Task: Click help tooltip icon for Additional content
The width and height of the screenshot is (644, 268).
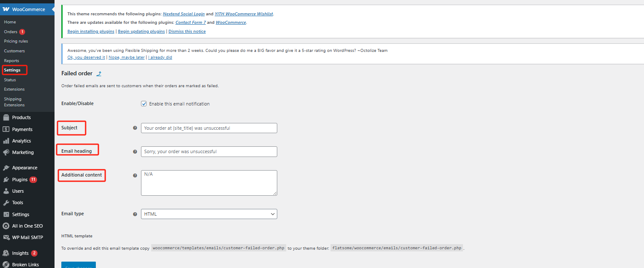Action: pyautogui.click(x=135, y=175)
